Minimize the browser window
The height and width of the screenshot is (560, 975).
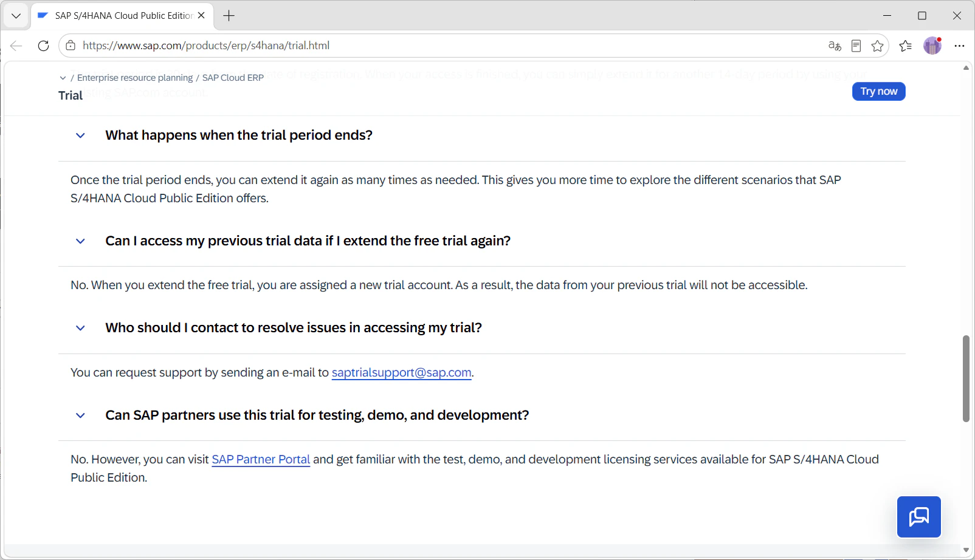(x=887, y=16)
